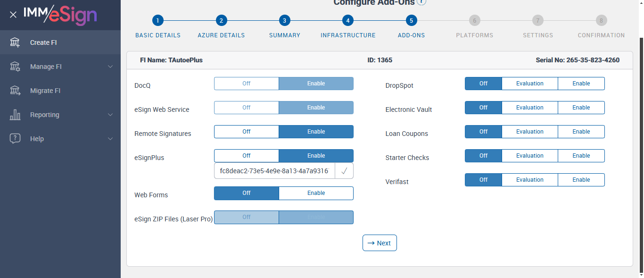Click the Help question bubble icon

click(15, 139)
